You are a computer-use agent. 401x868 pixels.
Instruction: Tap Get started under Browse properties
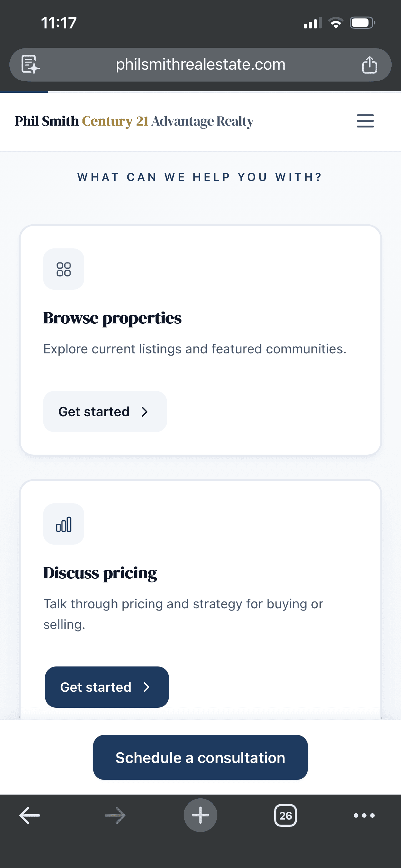coord(104,412)
